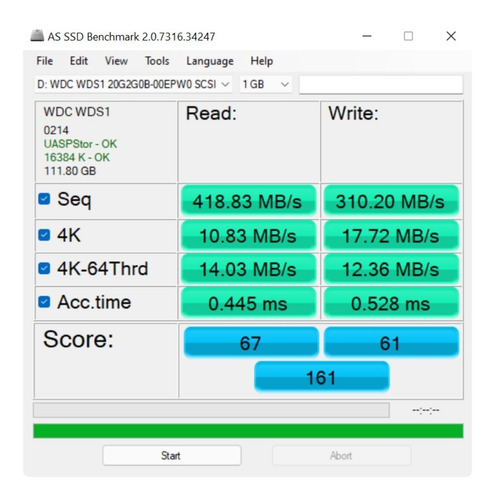
Task: Click the empty text field beside size dropdown
Action: (381, 84)
